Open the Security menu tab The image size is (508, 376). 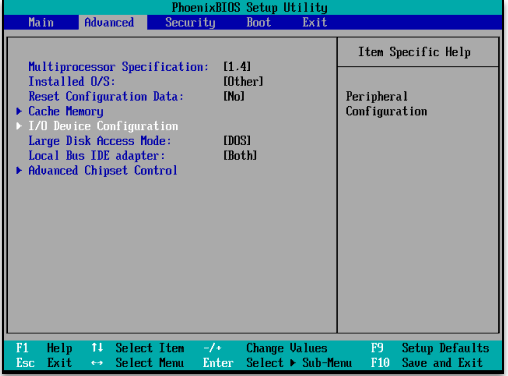coord(190,22)
